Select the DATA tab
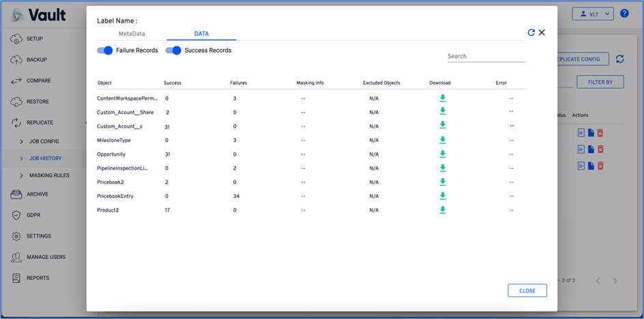 point(201,33)
